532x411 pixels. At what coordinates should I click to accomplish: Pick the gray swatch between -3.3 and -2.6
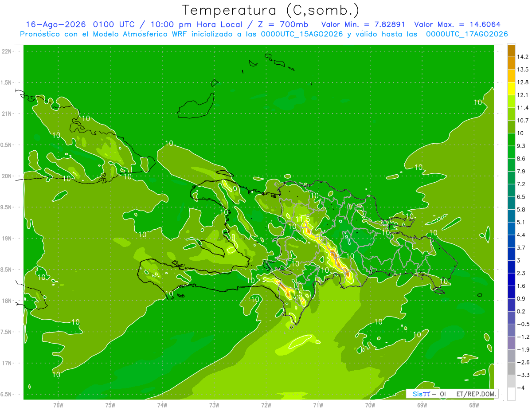511,368
